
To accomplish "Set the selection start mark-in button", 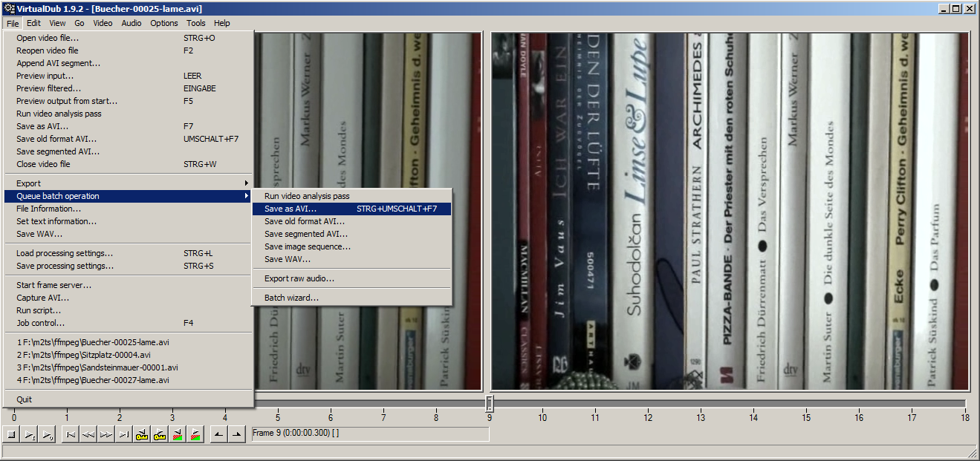I will pyautogui.click(x=219, y=434).
